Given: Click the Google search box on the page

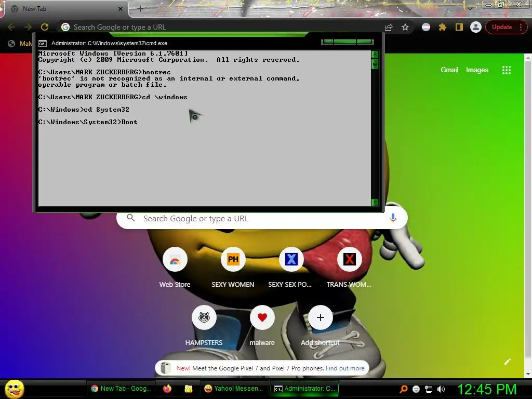Looking at the screenshot, I should tap(262, 219).
